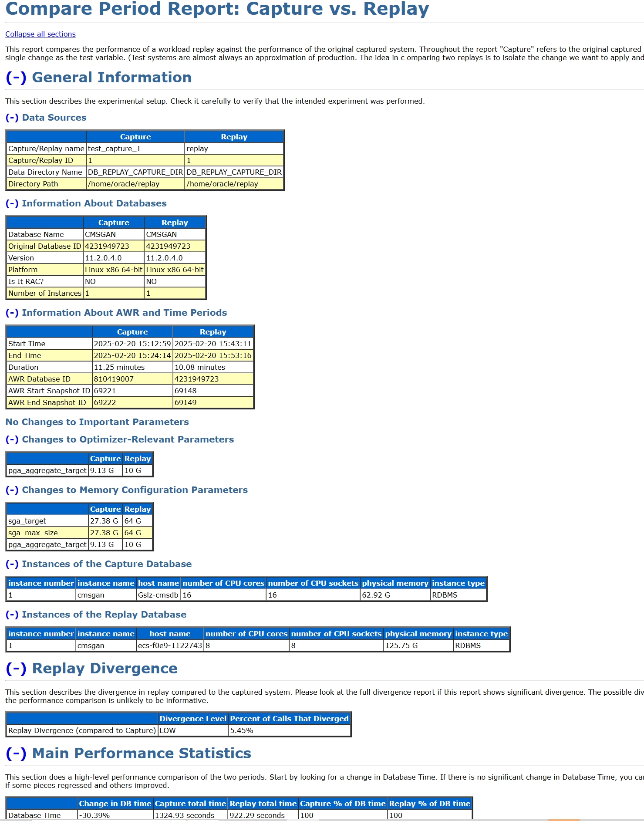The image size is (644, 821).
Task: Click the 'Capture % of DB time' header
Action: 343,804
